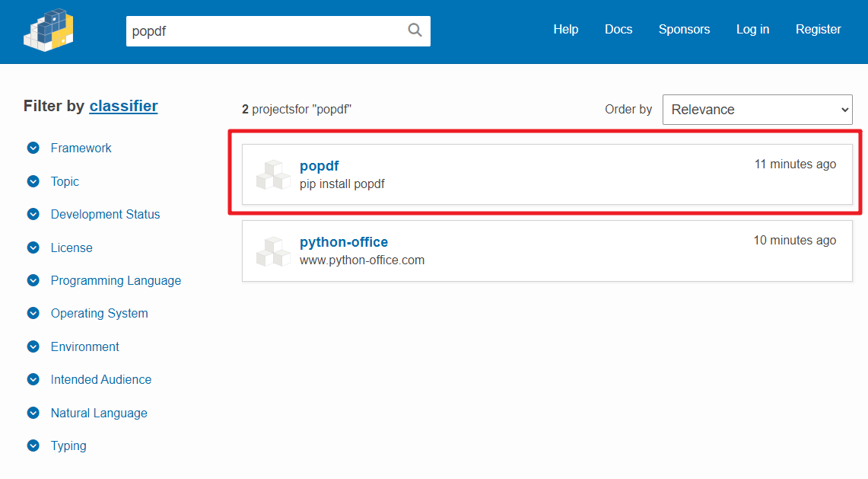The image size is (868, 479).
Task: Open the Docs menu item
Action: 618,30
